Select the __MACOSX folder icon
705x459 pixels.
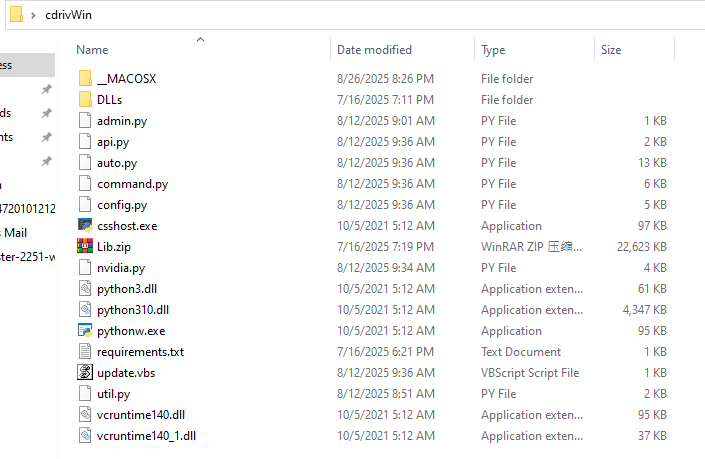click(x=85, y=79)
